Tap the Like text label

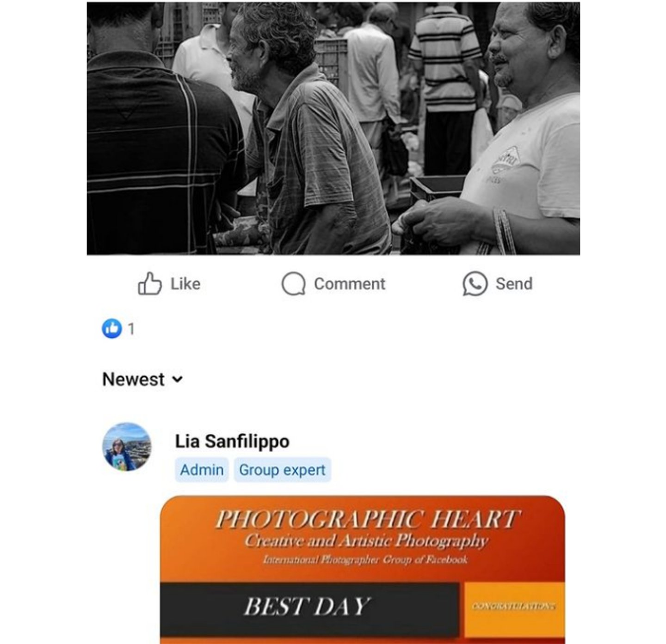click(185, 284)
